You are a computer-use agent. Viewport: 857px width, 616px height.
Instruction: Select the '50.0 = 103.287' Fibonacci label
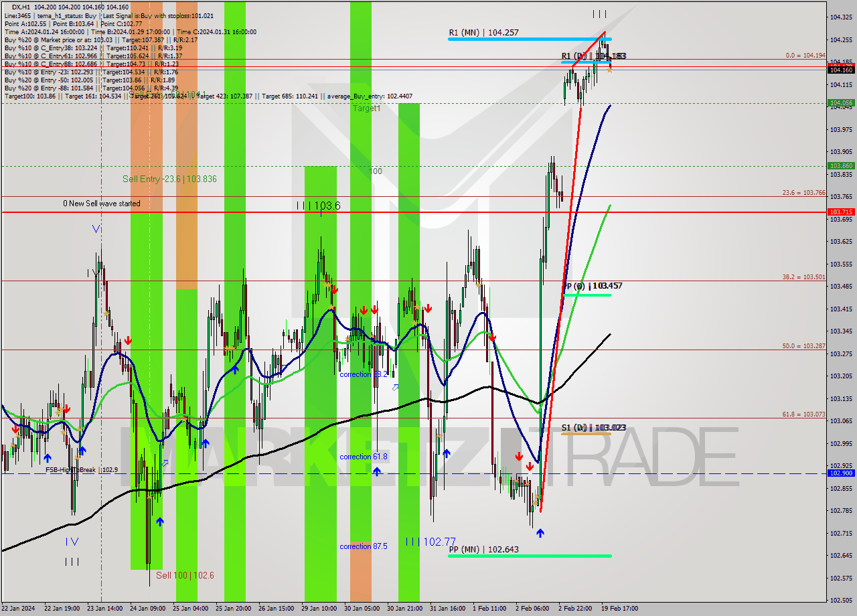coord(803,346)
